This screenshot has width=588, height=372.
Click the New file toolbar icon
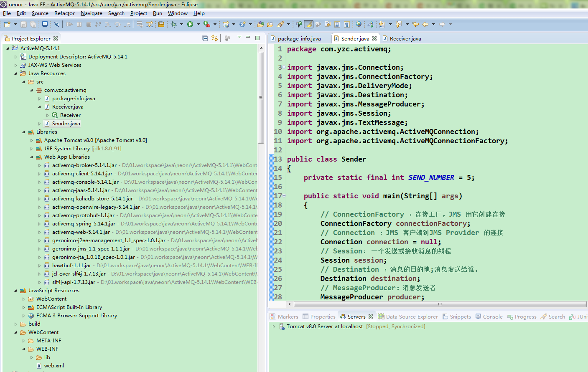7,24
